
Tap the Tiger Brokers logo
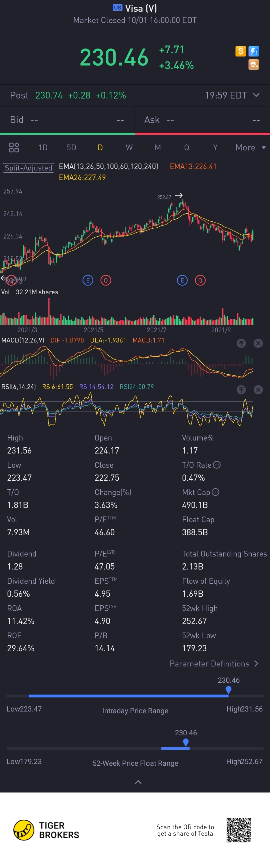(x=46, y=830)
